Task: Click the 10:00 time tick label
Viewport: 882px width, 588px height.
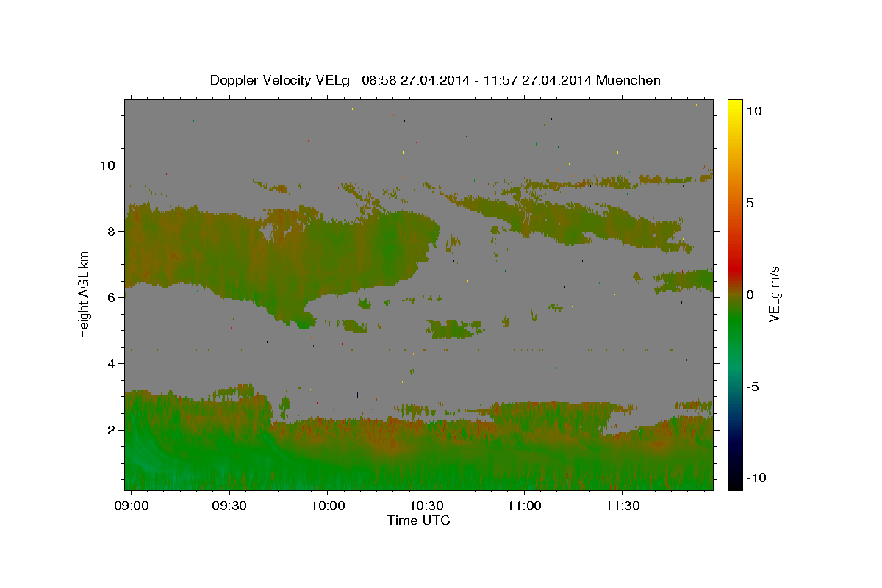Action: point(328,506)
